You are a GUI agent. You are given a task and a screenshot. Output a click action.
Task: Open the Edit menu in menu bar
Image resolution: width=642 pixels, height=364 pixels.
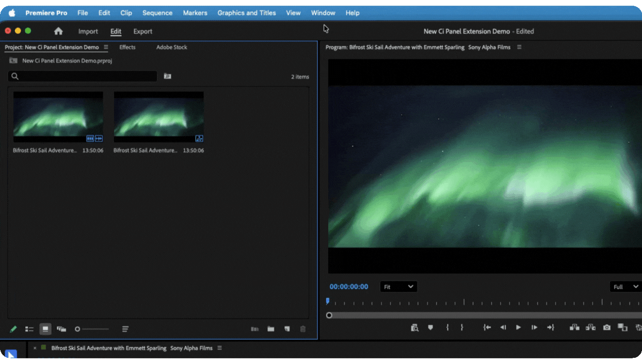104,13
